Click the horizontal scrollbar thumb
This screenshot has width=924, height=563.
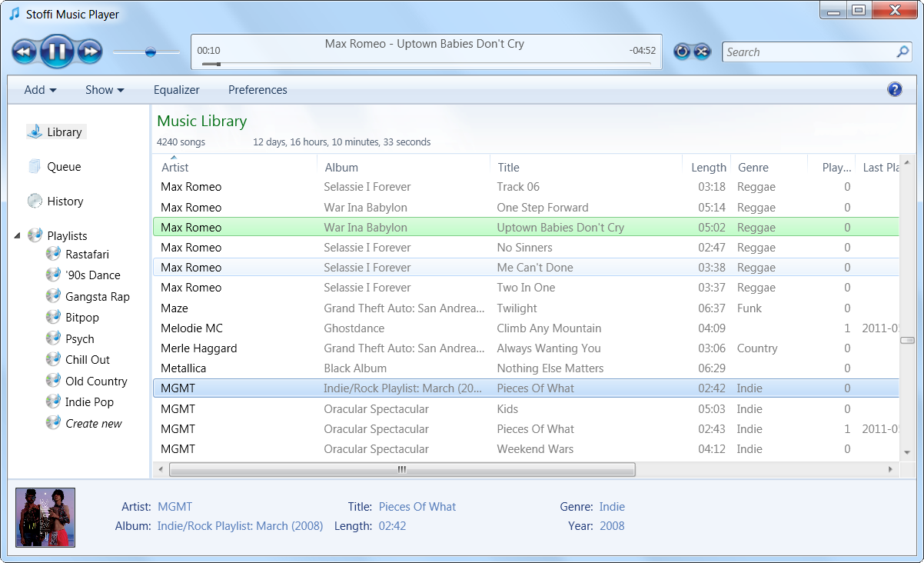click(x=402, y=469)
